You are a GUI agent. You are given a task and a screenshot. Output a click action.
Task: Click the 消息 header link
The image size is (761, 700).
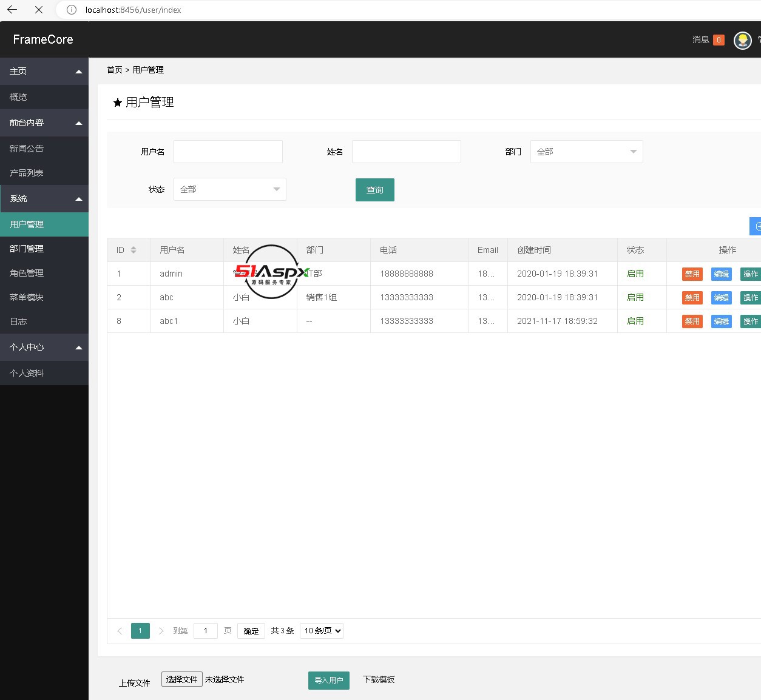pos(701,39)
